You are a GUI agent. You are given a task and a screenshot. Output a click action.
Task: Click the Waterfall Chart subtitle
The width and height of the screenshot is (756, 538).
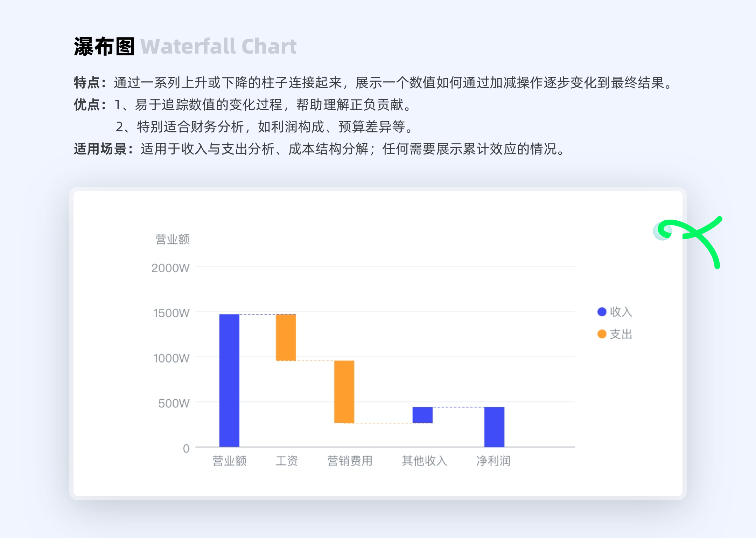click(218, 47)
